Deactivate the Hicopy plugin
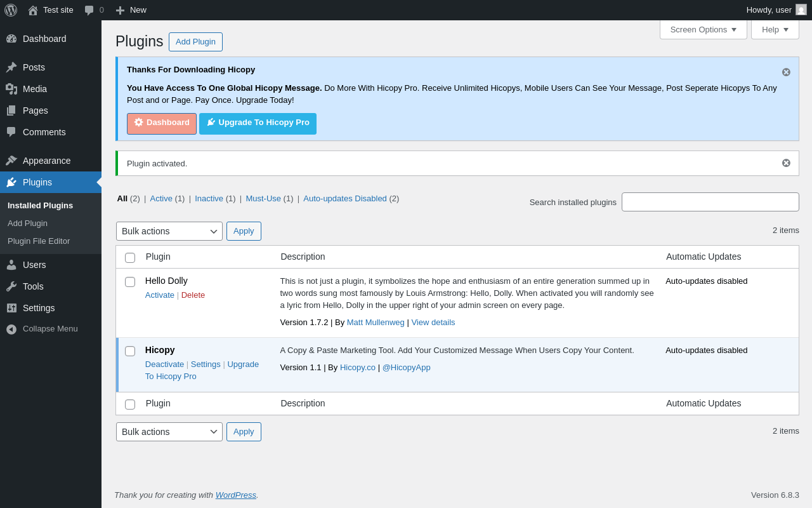 point(164,364)
